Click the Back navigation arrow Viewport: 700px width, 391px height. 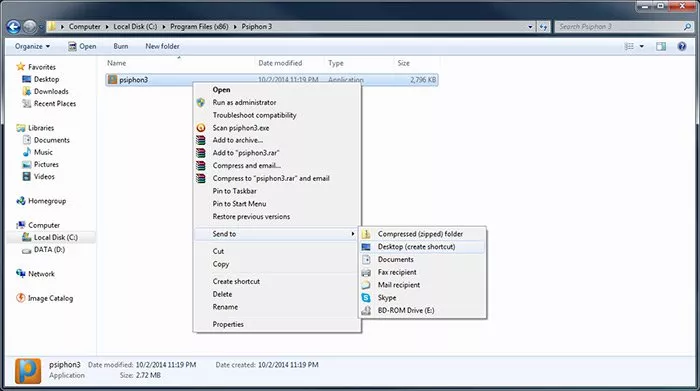pyautogui.click(x=13, y=27)
